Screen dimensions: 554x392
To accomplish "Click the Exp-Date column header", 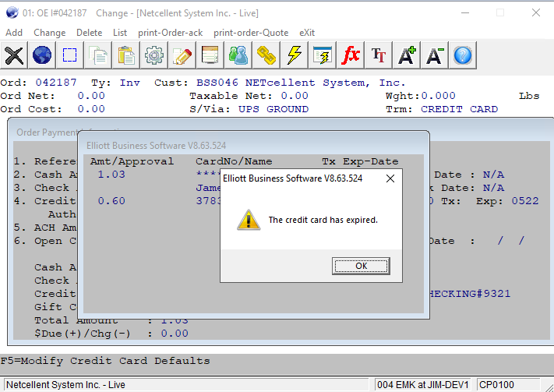I will point(371,161).
